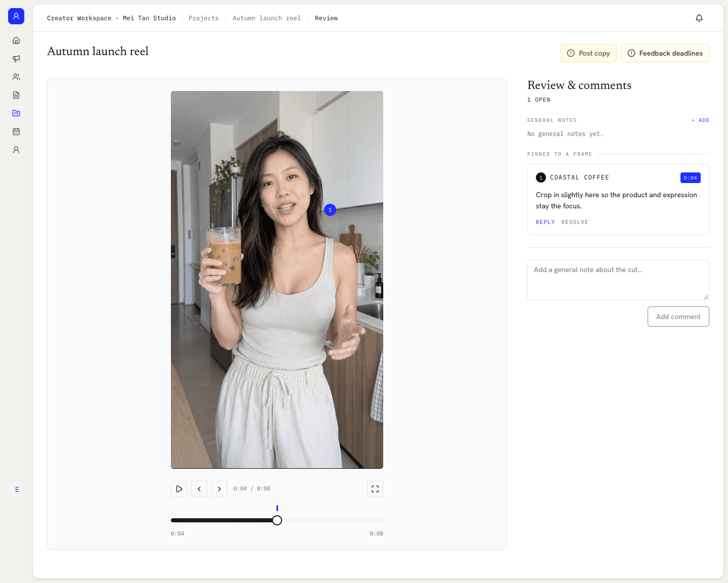Click the COASTAL COFFEE author name
Screen dimensions: 728x583
pyautogui.click(x=579, y=177)
